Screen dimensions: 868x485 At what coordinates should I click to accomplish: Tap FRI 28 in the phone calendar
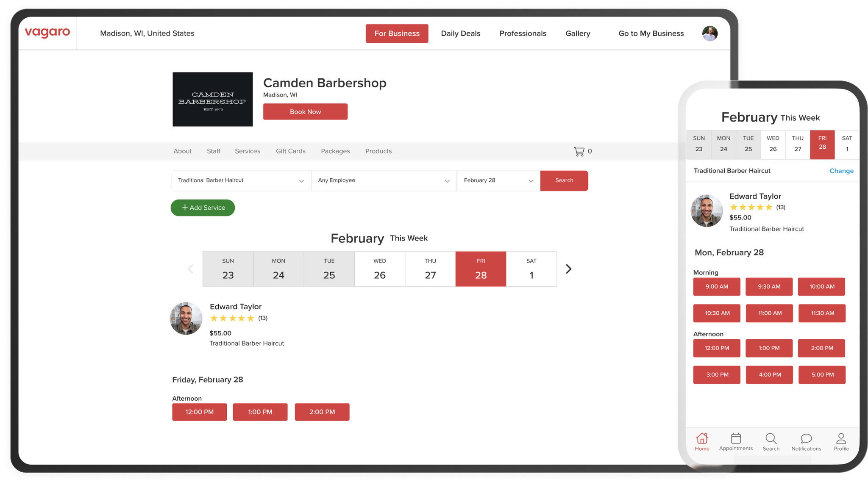pyautogui.click(x=822, y=144)
